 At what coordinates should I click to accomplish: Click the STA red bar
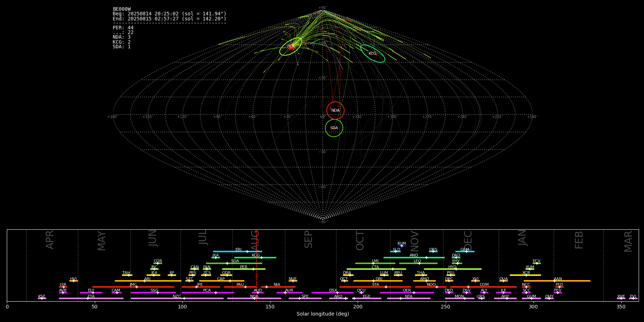375,287
